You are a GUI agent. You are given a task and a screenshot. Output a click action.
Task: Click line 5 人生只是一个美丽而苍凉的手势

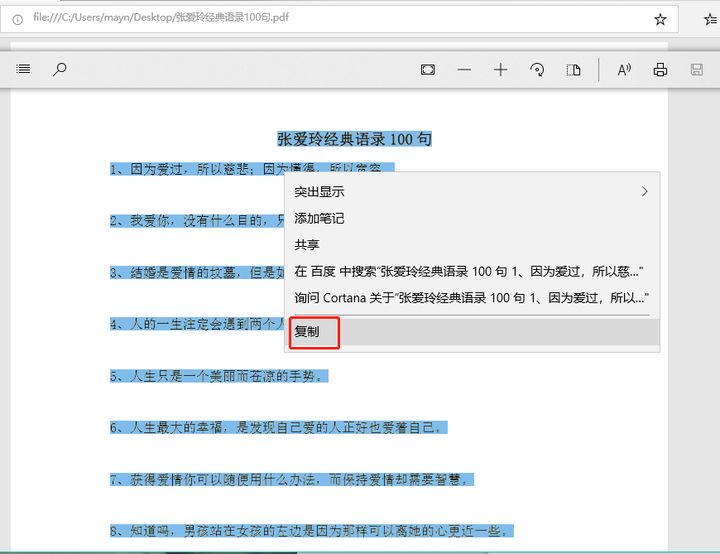[x=219, y=376]
